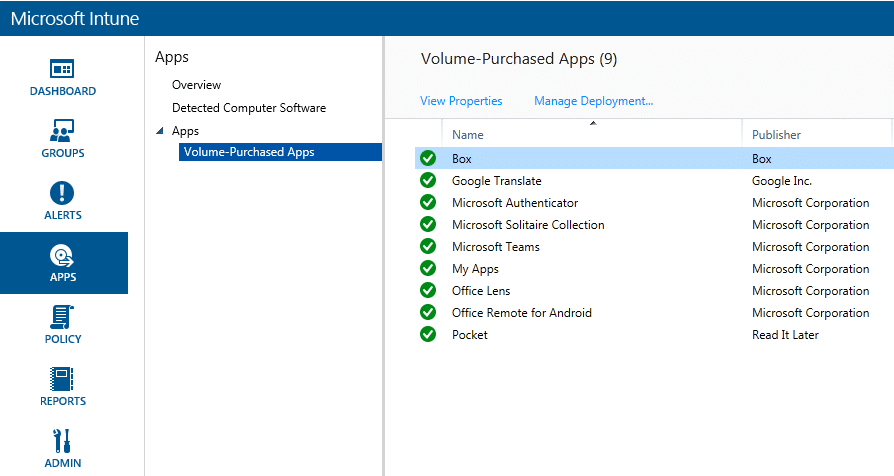Viewport: 894px width, 476px height.
Task: Open the Groups workspace icon
Action: [62, 131]
